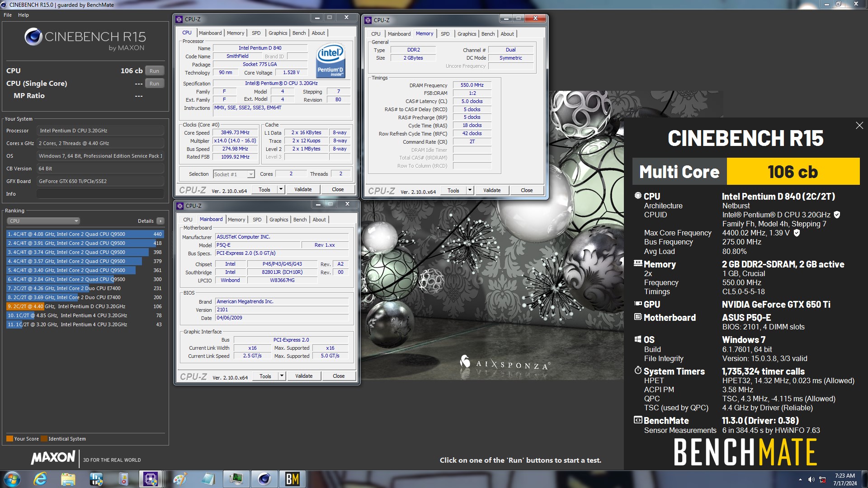Screen dimensions: 868x488
Task: Open BenchMate taskbar icon
Action: (292, 479)
